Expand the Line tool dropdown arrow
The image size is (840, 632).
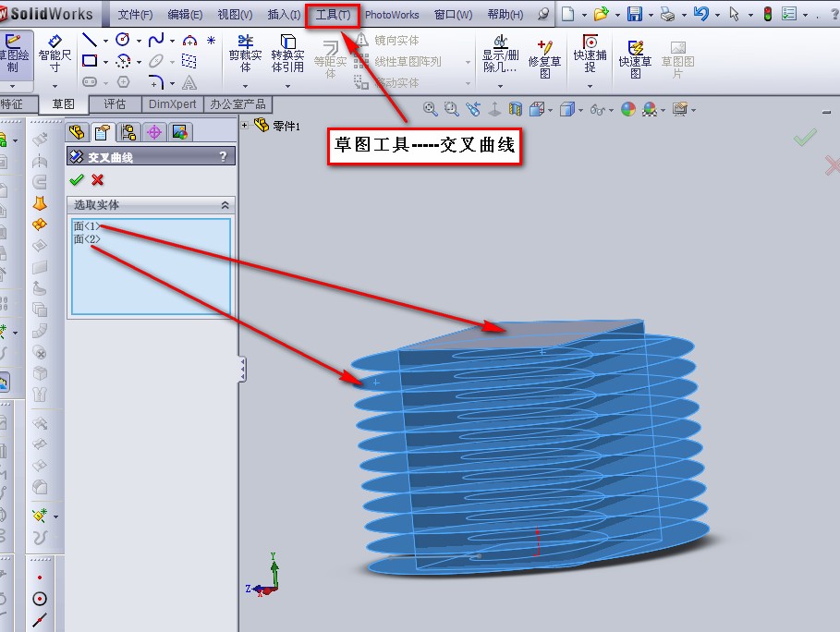104,42
